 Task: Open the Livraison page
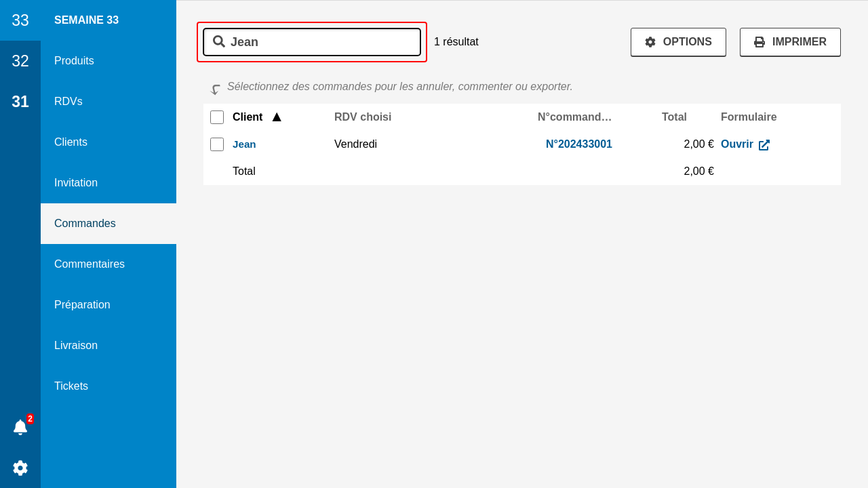tap(76, 346)
